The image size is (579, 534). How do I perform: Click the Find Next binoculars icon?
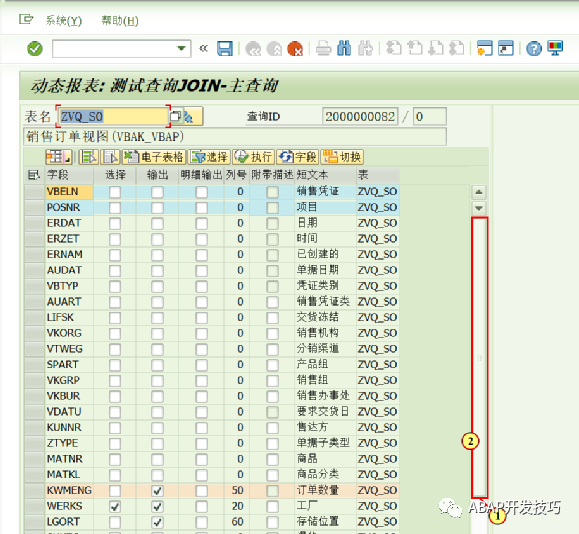click(x=365, y=48)
